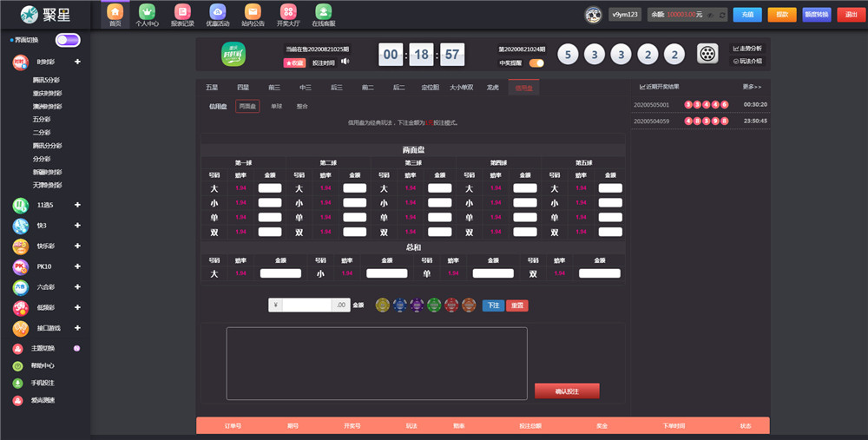This screenshot has width=868, height=440.
Task: Click the red 确认投注 button
Action: click(x=567, y=391)
